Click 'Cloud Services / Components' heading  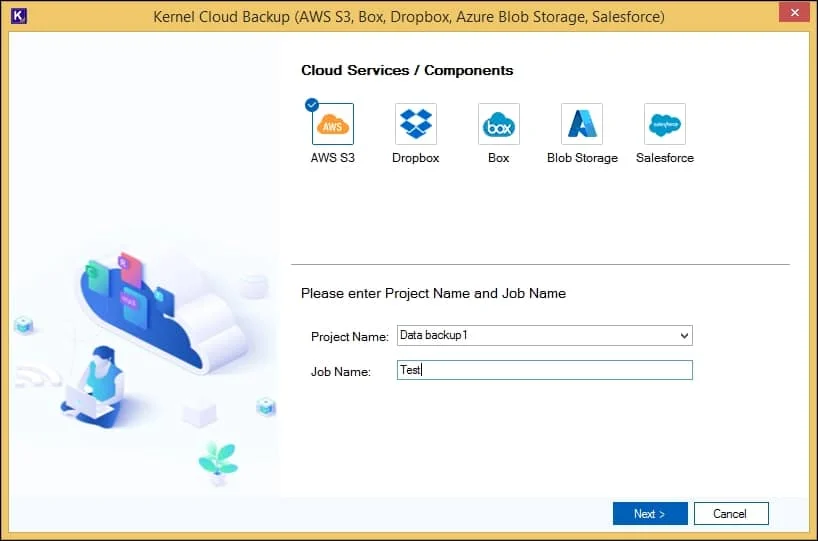point(407,70)
